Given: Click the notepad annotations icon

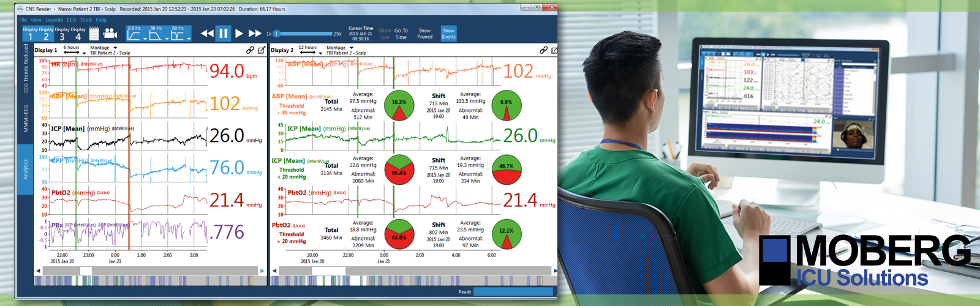Looking at the screenshot, I should 94,32.
